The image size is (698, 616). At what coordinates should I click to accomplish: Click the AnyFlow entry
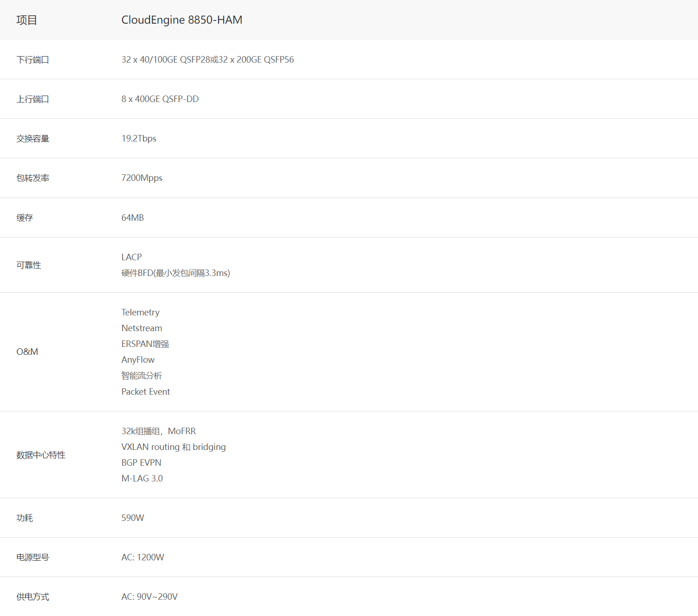(138, 360)
